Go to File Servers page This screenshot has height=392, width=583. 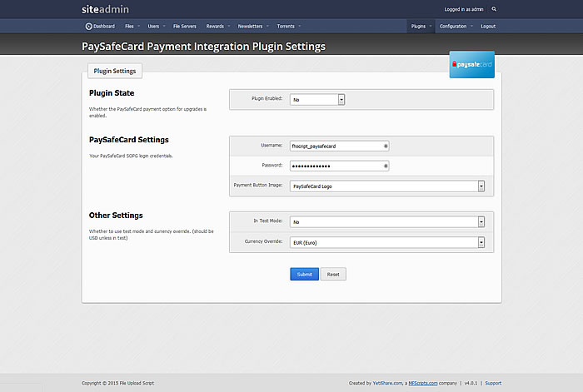[184, 27]
